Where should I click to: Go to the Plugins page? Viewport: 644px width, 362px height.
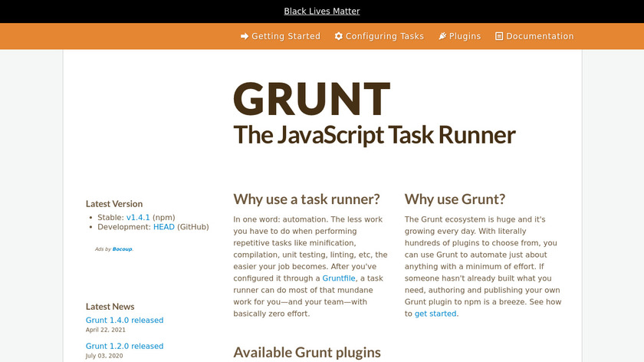tap(459, 36)
